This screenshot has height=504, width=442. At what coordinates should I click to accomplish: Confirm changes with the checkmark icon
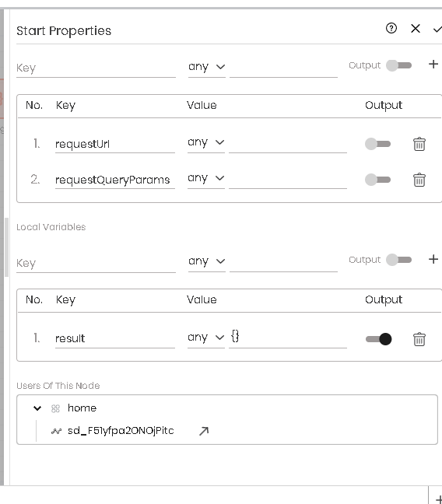(x=437, y=30)
